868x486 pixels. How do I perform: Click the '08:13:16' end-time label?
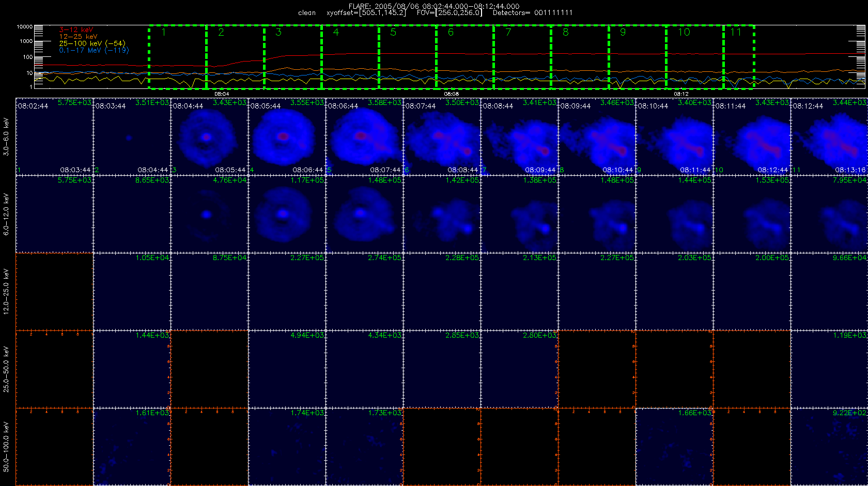(x=850, y=170)
